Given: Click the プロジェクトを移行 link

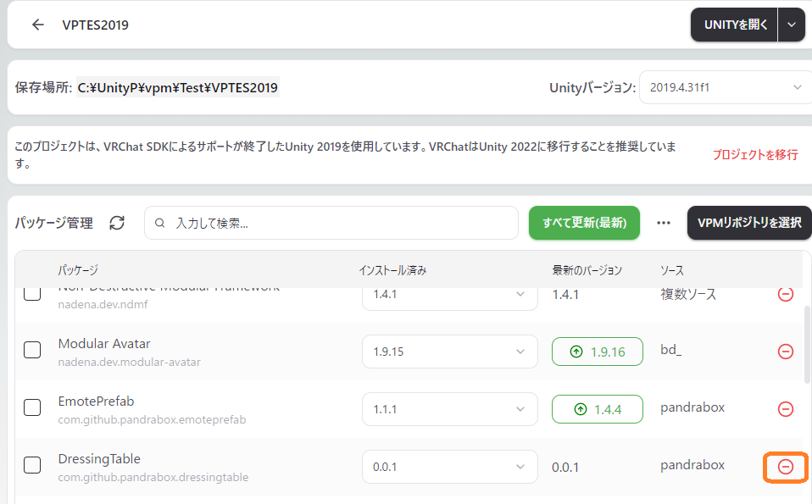Looking at the screenshot, I should (755, 155).
